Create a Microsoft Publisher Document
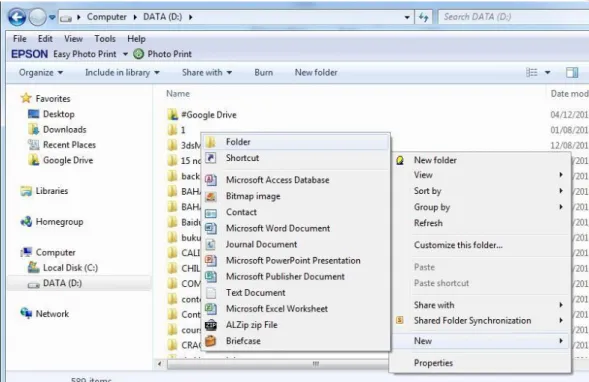This screenshot has height=382, width=589. click(x=296, y=276)
